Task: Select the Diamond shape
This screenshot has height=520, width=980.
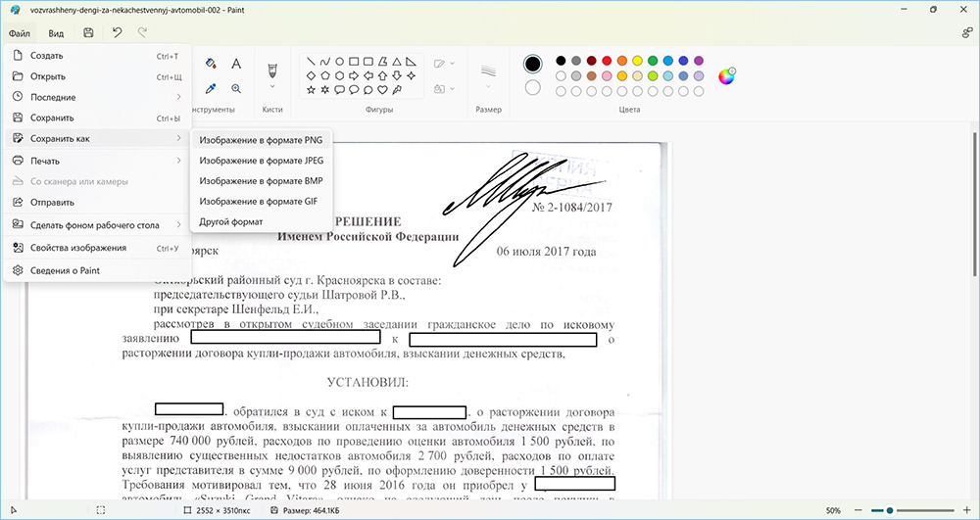Action: tap(311, 75)
